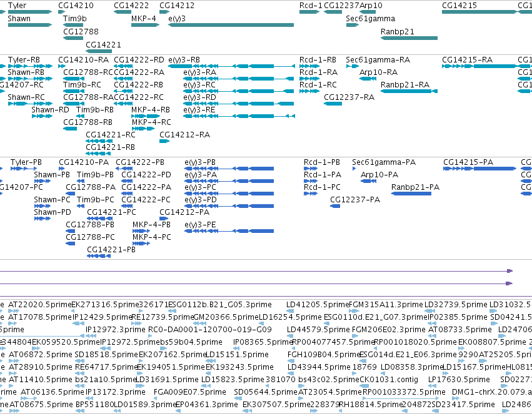Click the e(y)3-RE transcript label
Viewport: 532px width, 414px height.
pyautogui.click(x=199, y=110)
